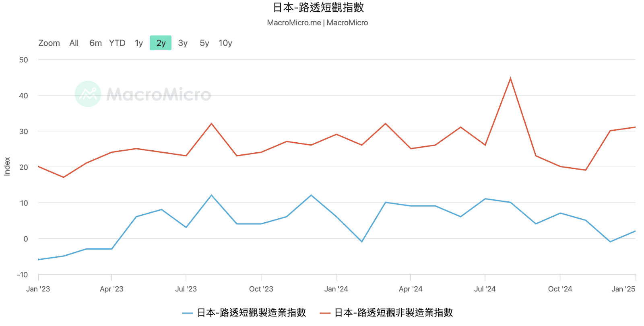This screenshot has width=644, height=326.
Task: Click the y-axis value 30
Action: pos(24,131)
